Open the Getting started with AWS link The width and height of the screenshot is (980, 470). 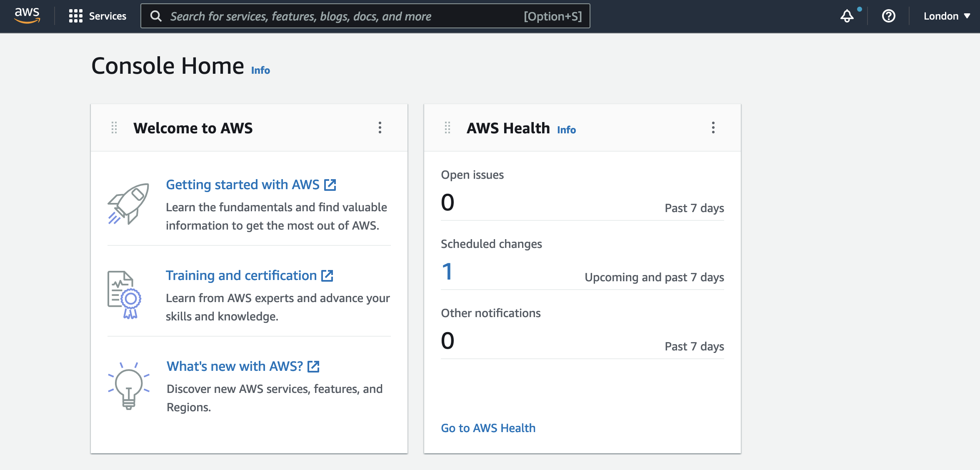(x=243, y=185)
